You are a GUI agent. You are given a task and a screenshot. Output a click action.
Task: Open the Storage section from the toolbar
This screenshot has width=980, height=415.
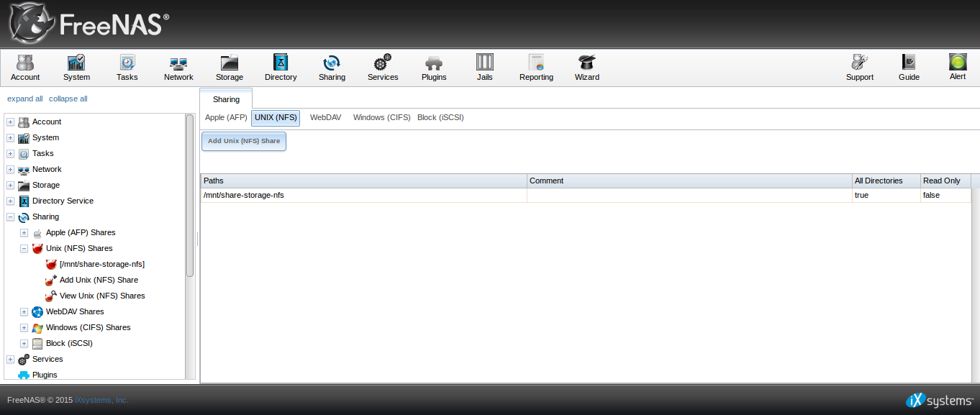pos(229,67)
